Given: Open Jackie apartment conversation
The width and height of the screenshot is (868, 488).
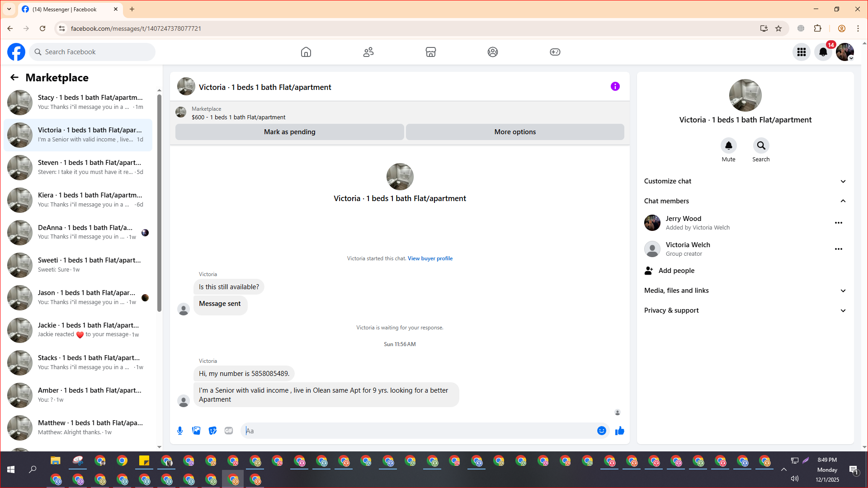Looking at the screenshot, I should point(78,330).
